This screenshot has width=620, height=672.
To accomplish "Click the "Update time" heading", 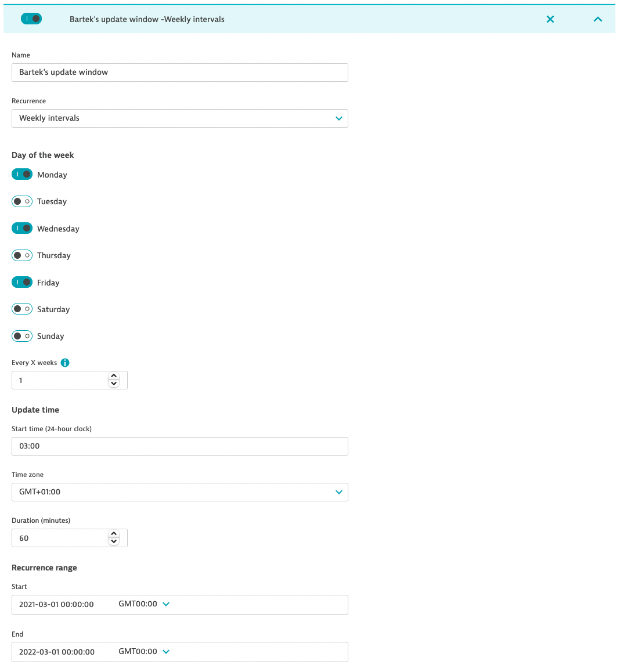I will pos(35,410).
